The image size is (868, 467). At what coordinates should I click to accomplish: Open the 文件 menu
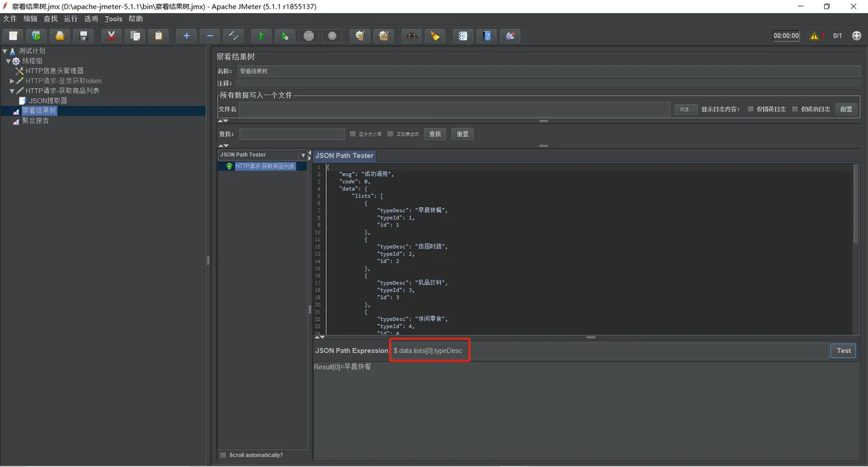(10, 19)
